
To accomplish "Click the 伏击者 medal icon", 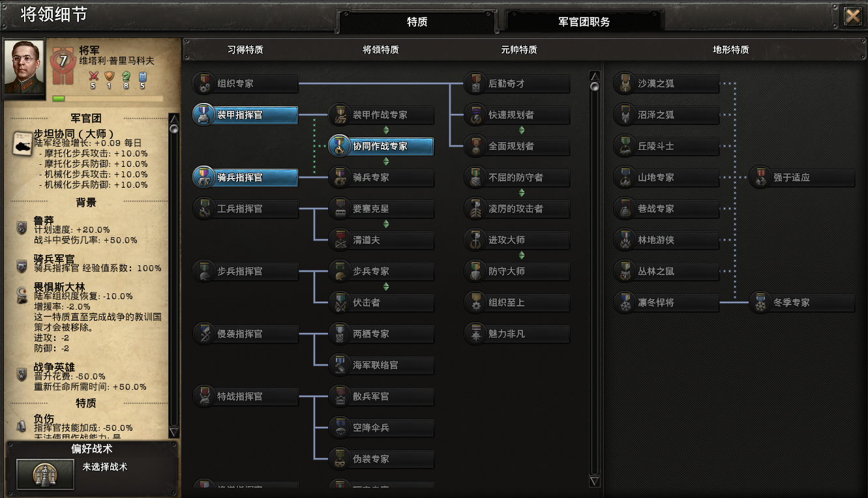I will coord(340,303).
